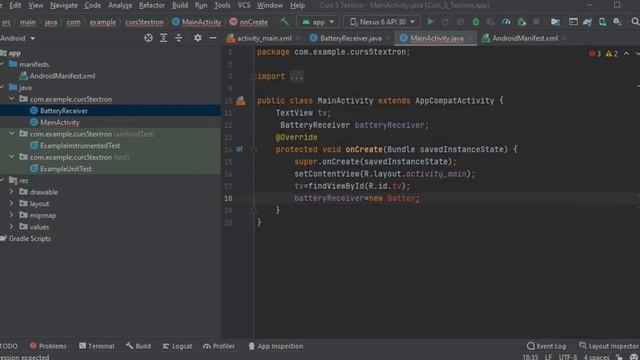Open the Problems tool window

coord(48,346)
